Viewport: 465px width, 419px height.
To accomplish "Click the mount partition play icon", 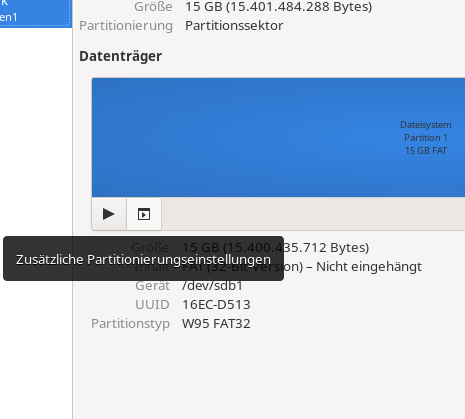I will point(109,214).
